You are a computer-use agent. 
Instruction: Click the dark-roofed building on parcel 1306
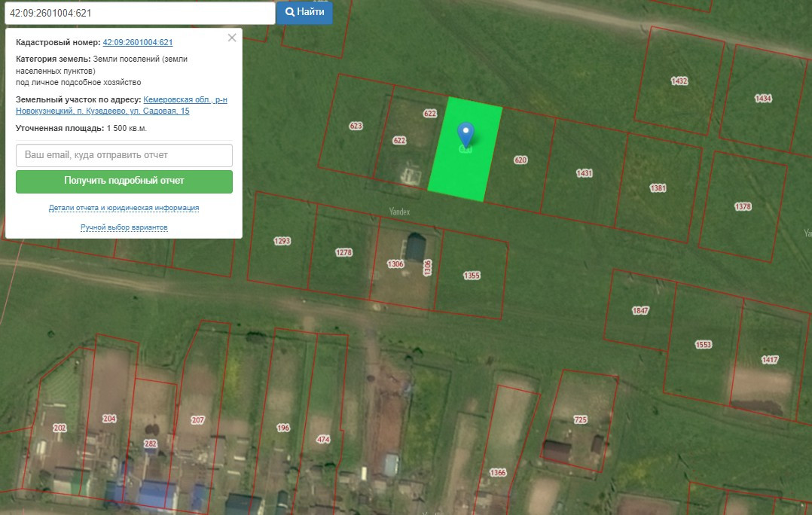click(x=415, y=248)
